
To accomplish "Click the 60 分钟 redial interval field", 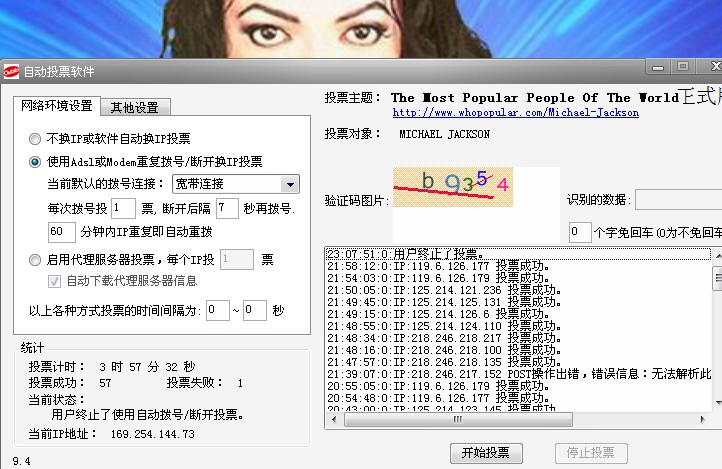I will tap(62, 232).
